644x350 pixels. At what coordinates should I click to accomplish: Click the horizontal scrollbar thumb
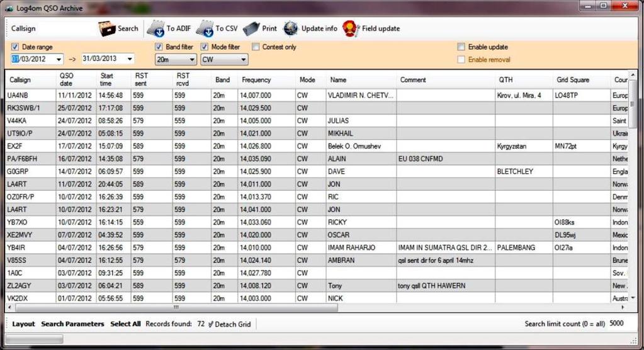pyautogui.click(x=177, y=307)
